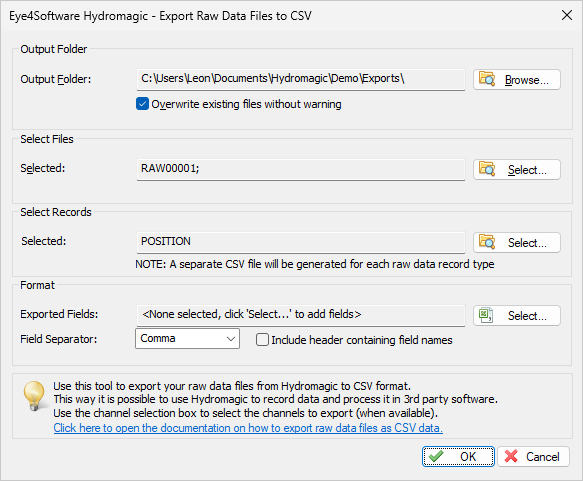This screenshot has width=583, height=481.
Task: Click Select for record types
Action: click(517, 242)
